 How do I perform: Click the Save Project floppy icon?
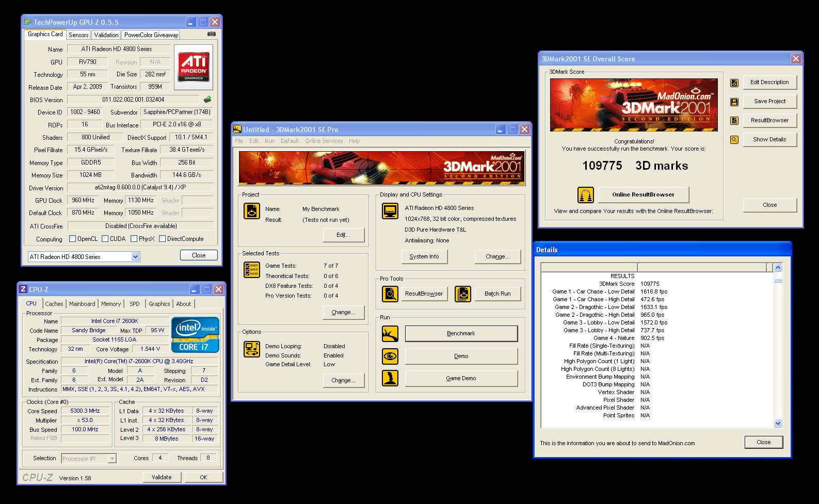734,102
